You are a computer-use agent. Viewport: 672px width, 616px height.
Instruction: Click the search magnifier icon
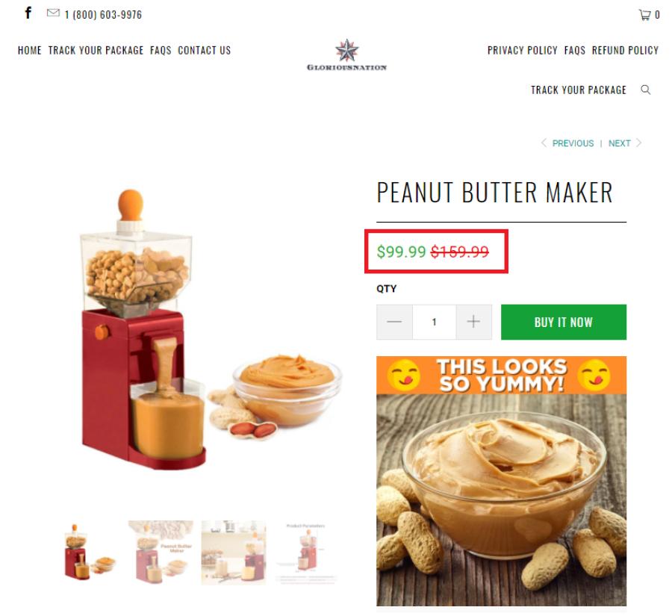(645, 90)
